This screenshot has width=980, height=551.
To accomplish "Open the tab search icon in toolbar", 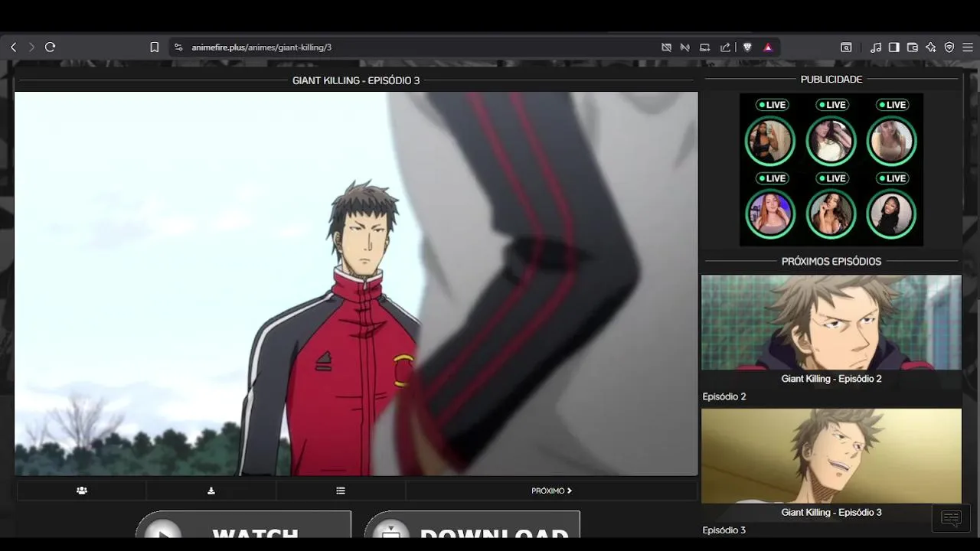I will click(x=846, y=47).
